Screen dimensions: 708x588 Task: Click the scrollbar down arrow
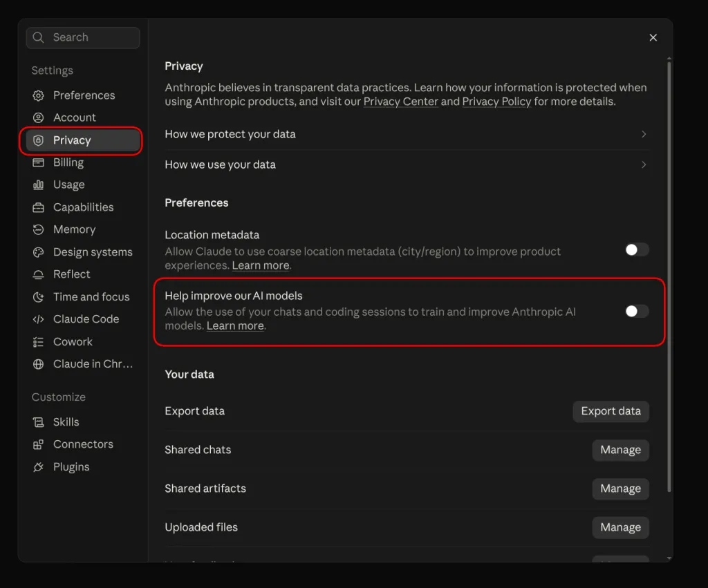(669, 558)
